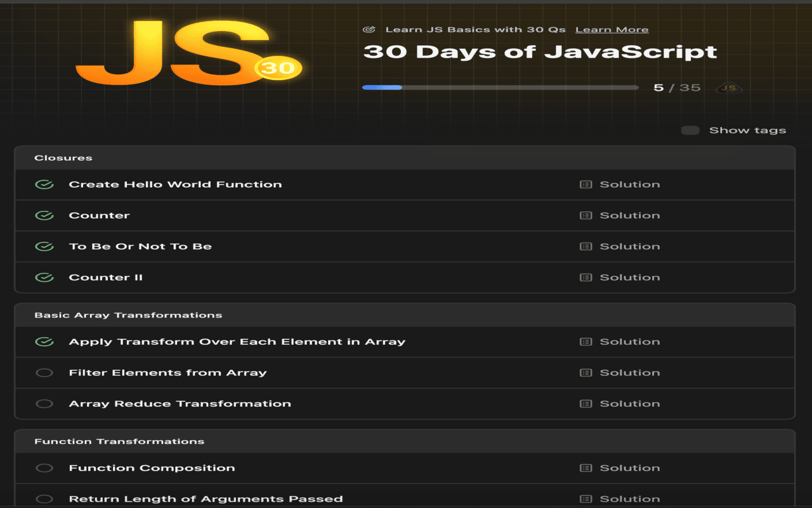View Solution for Create Hello World Function
The height and width of the screenshot is (508, 812).
630,185
